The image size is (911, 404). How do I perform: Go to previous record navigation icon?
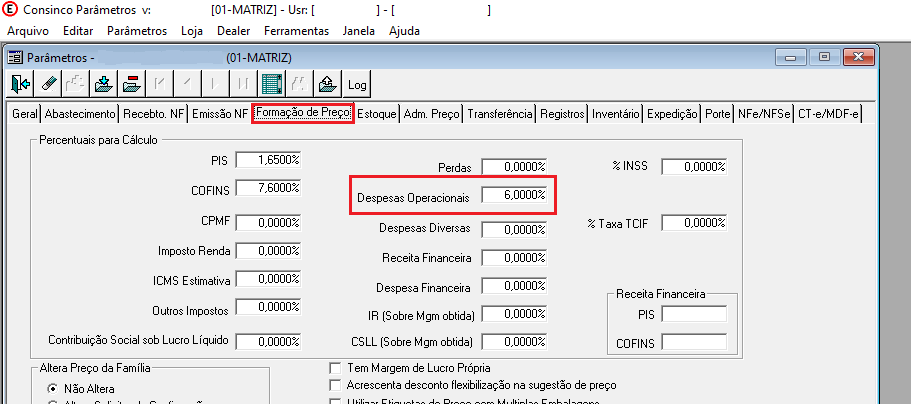tap(187, 84)
